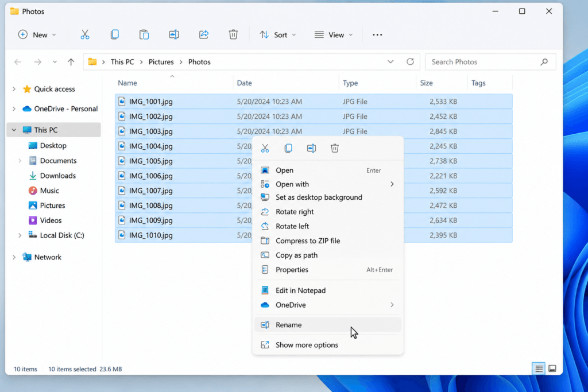Click the Tags column header
588x392 pixels.
478,83
